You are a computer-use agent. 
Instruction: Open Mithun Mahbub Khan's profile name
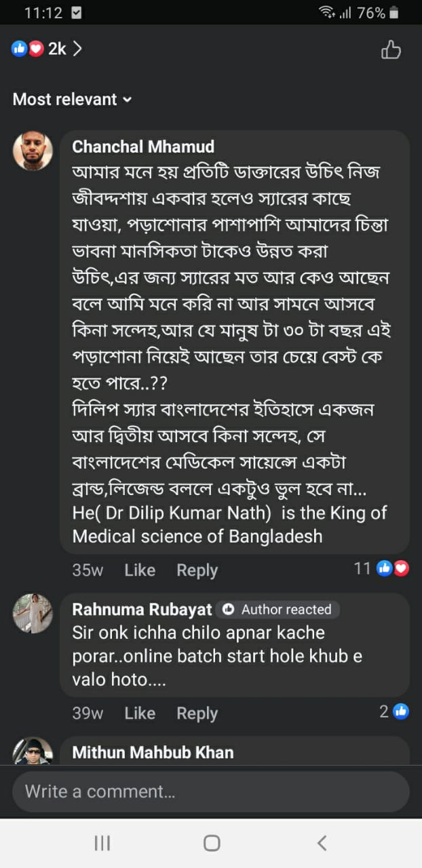pos(153,752)
